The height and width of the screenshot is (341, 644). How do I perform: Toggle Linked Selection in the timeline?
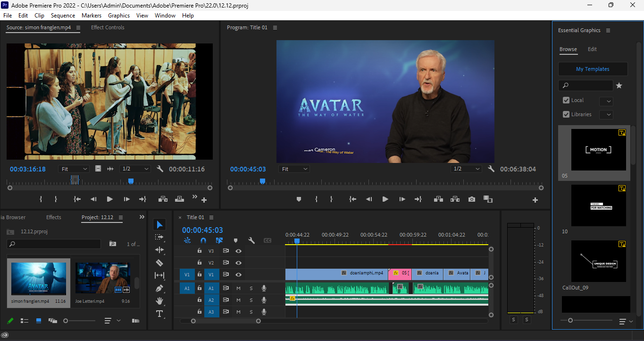pos(219,240)
